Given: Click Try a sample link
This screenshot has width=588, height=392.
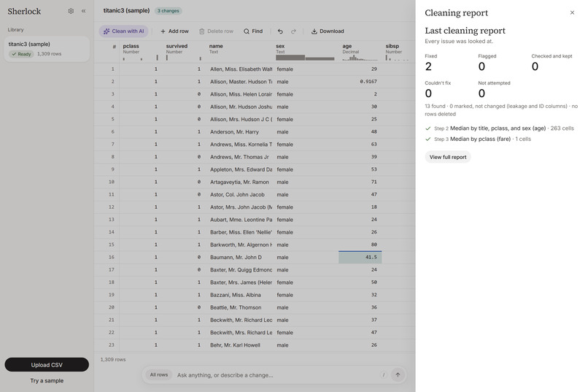Looking at the screenshot, I should click(x=47, y=380).
